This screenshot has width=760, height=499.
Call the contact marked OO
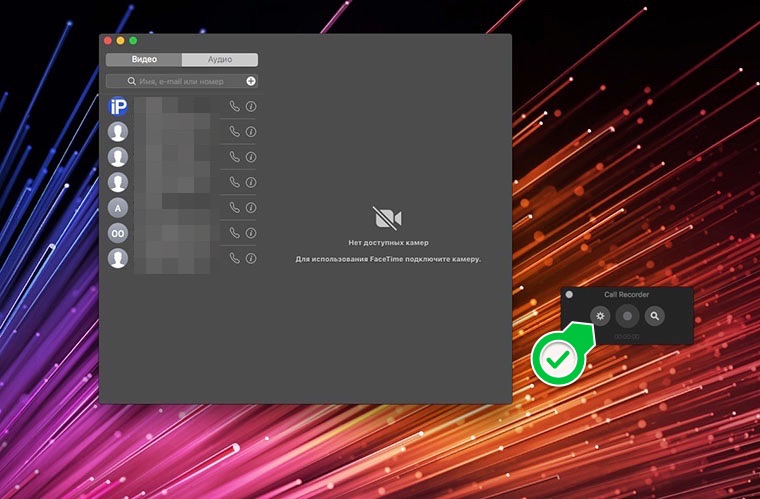point(235,233)
